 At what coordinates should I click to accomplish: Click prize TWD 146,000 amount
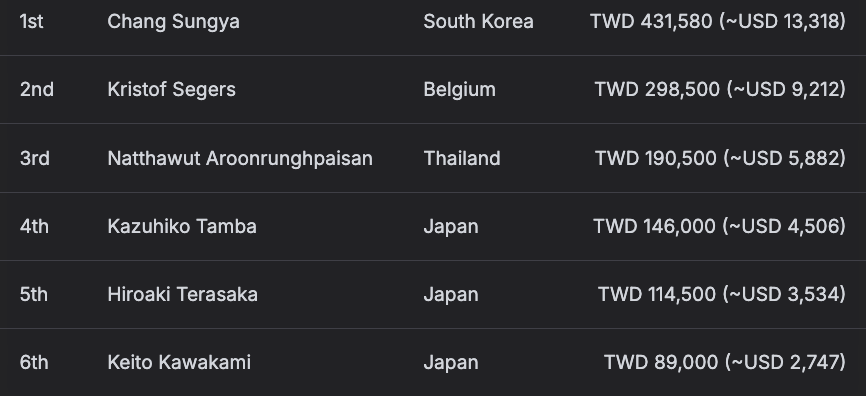tap(719, 226)
